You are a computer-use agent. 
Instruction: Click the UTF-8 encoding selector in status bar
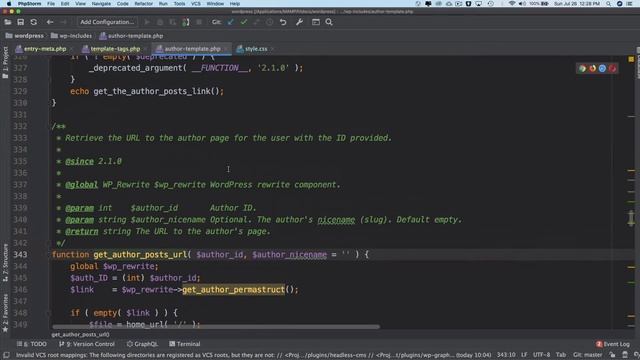point(542,355)
